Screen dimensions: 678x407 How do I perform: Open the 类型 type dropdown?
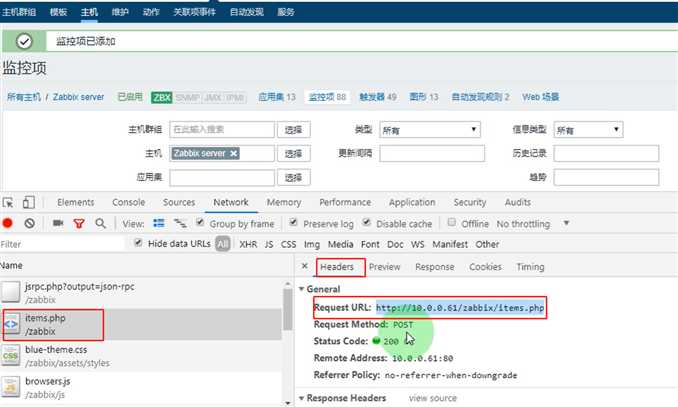pyautogui.click(x=430, y=130)
